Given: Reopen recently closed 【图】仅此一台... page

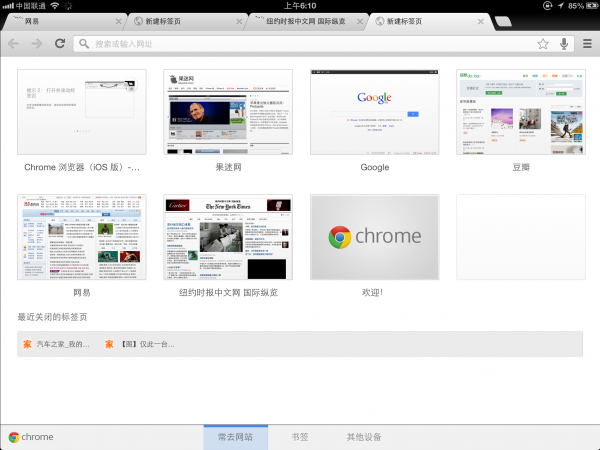Looking at the screenshot, I should pyautogui.click(x=140, y=344).
